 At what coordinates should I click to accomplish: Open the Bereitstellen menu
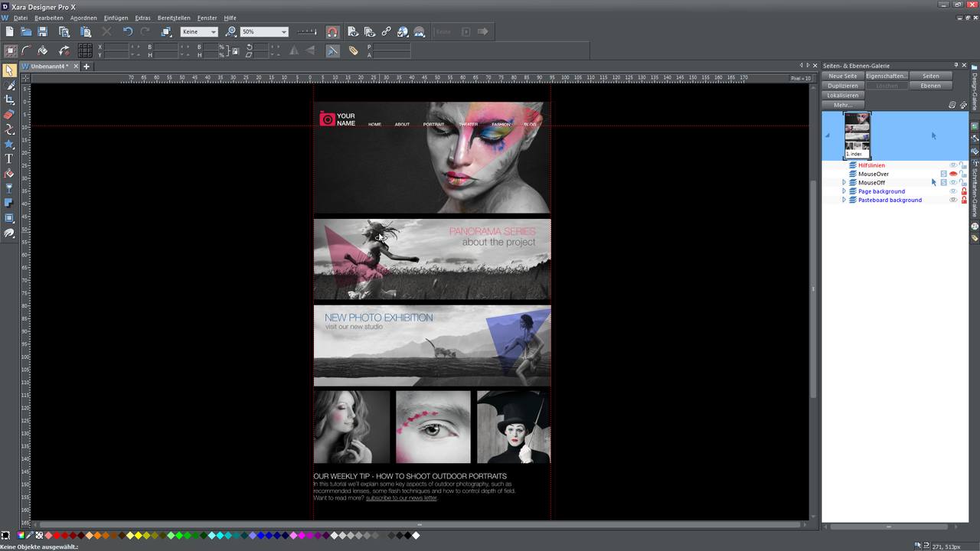coord(172,18)
